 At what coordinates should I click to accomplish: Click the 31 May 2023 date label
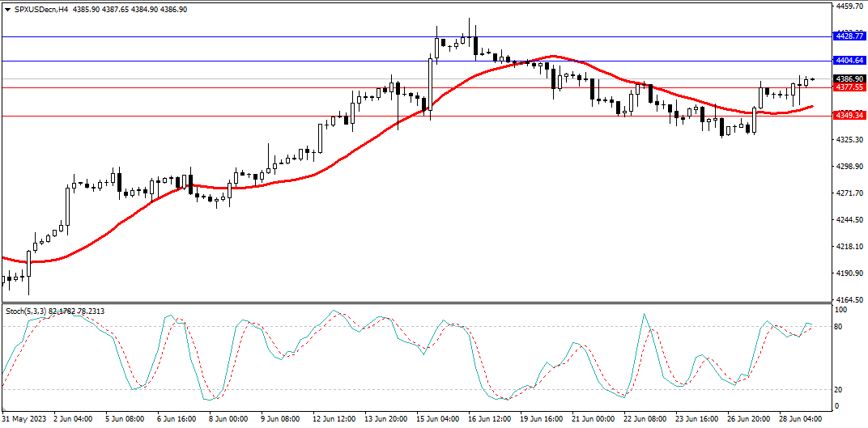[x=25, y=419]
